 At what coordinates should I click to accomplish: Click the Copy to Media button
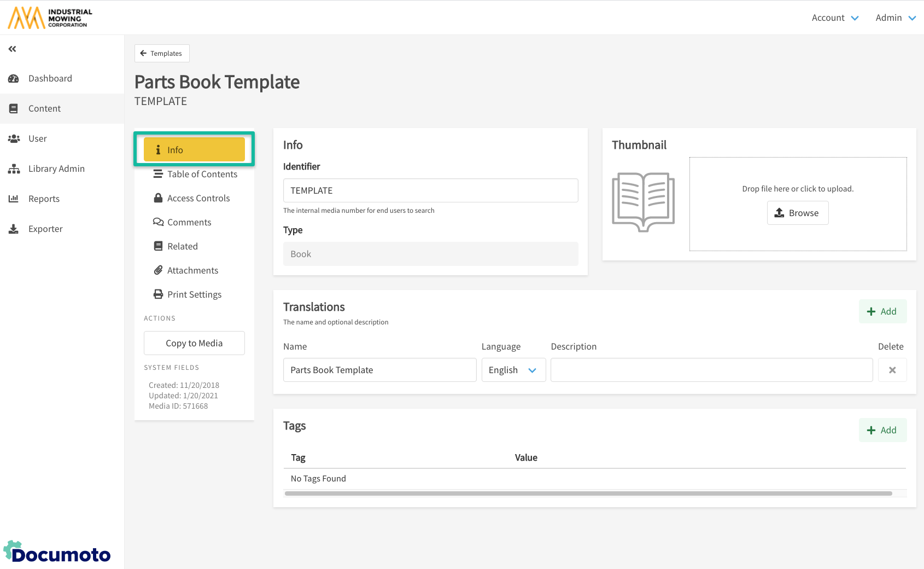(194, 344)
